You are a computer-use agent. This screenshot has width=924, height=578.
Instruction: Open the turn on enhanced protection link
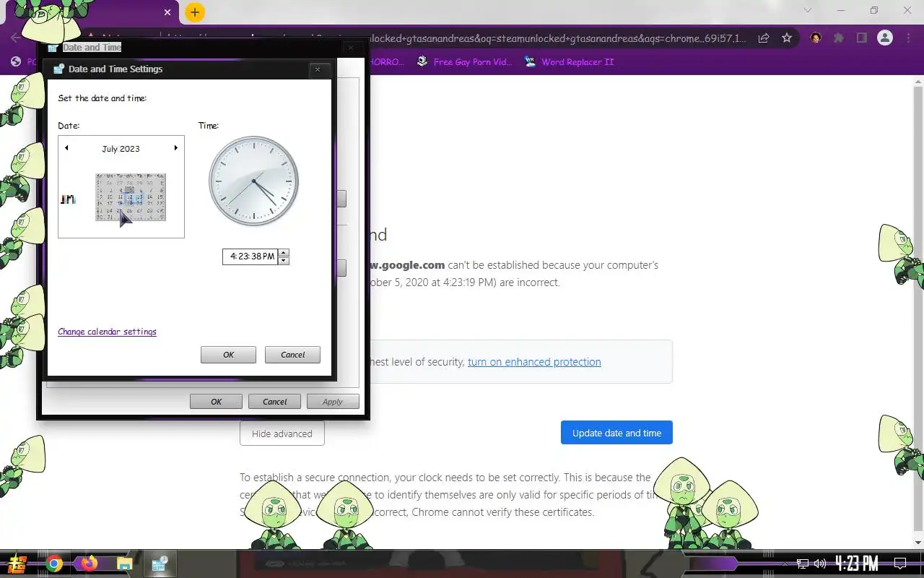click(534, 362)
